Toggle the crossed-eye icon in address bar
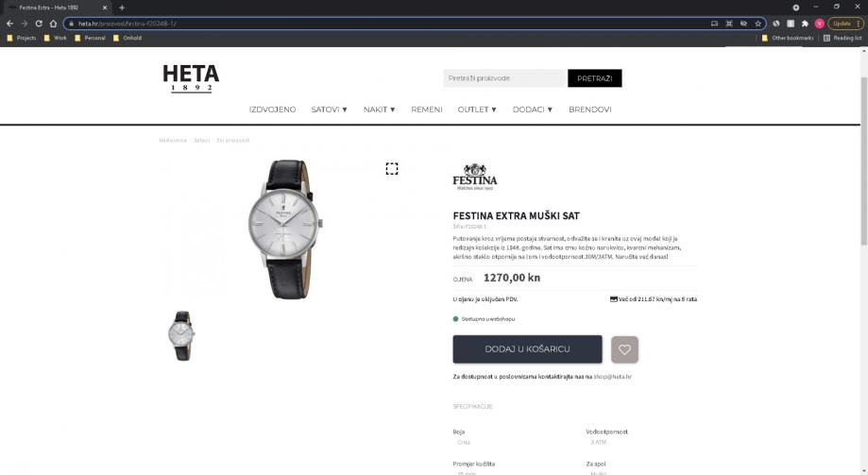Screen dimensions: 868x475 743,24
